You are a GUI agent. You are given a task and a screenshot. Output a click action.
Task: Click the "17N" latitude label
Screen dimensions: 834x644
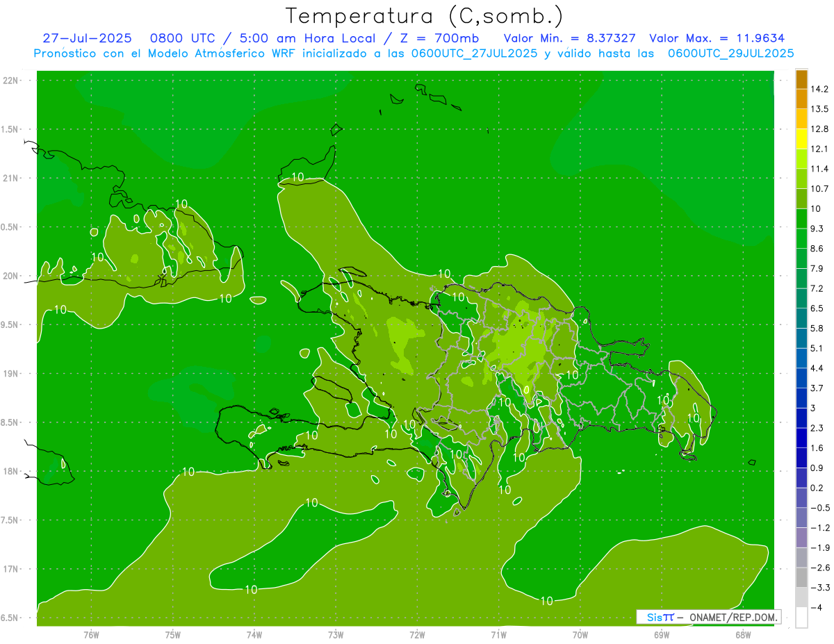[x=11, y=569]
